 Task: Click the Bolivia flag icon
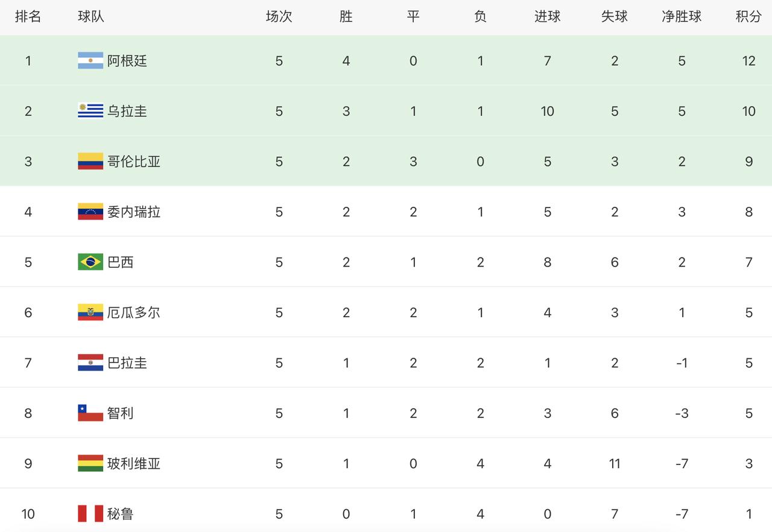click(90, 464)
